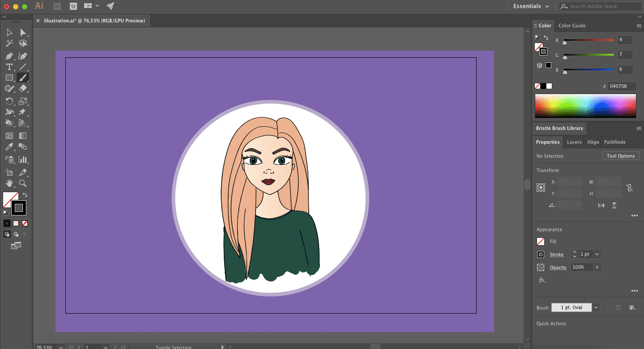This screenshot has width=644, height=349.
Task: Open the arrange documents dropdown
Action: click(91, 6)
